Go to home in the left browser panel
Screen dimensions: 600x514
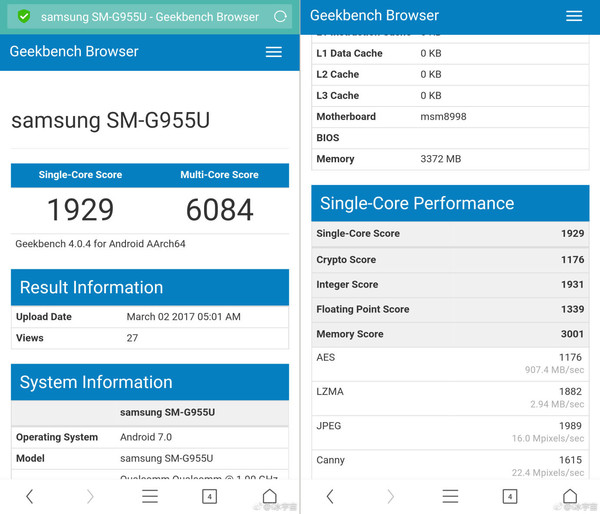(269, 496)
